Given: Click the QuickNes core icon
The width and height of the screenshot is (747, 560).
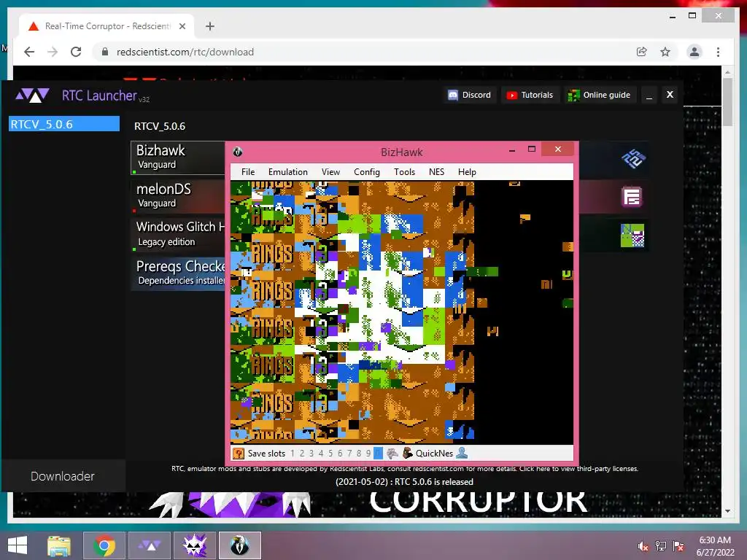Looking at the screenshot, I should click(407, 454).
